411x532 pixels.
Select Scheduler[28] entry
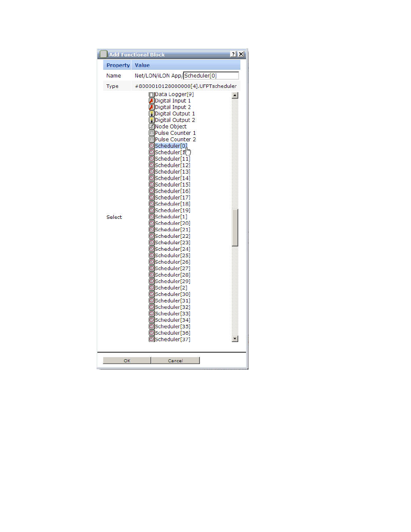click(x=172, y=275)
